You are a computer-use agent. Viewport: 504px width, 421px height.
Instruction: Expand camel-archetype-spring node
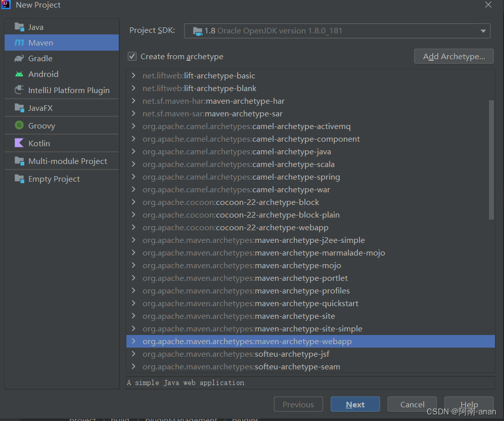(133, 177)
